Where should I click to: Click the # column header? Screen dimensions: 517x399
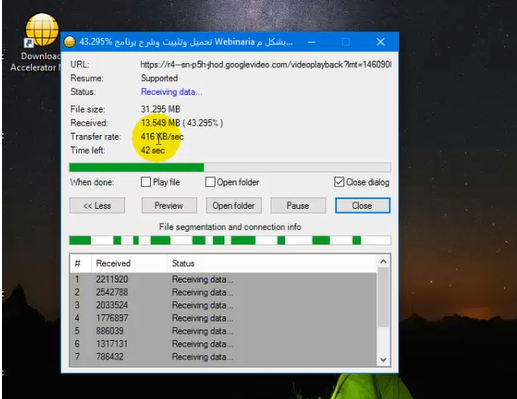(81, 263)
